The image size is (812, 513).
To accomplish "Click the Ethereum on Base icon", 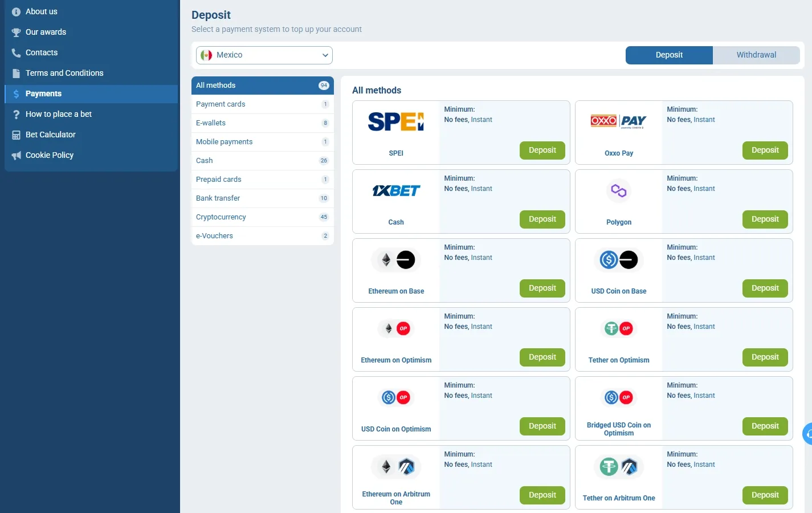I will (396, 260).
